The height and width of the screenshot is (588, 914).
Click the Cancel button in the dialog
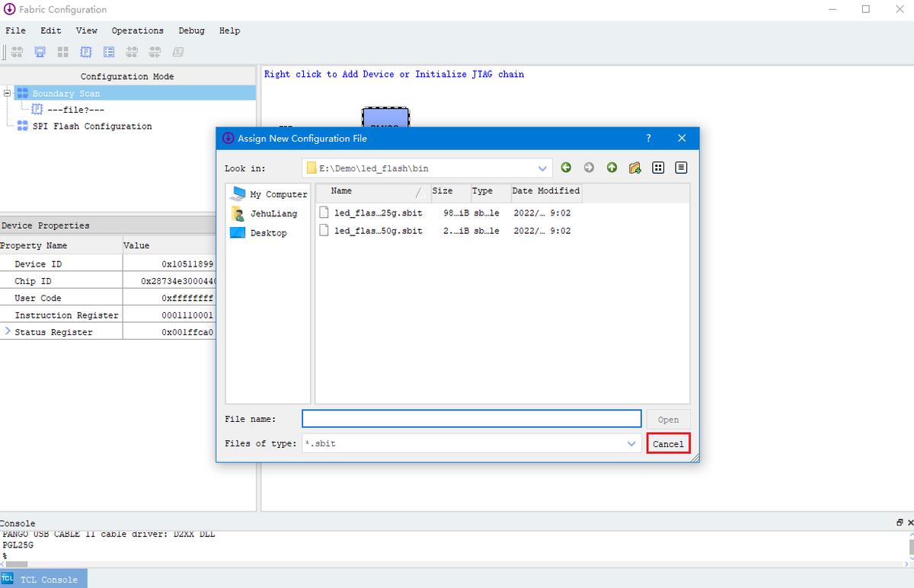668,443
